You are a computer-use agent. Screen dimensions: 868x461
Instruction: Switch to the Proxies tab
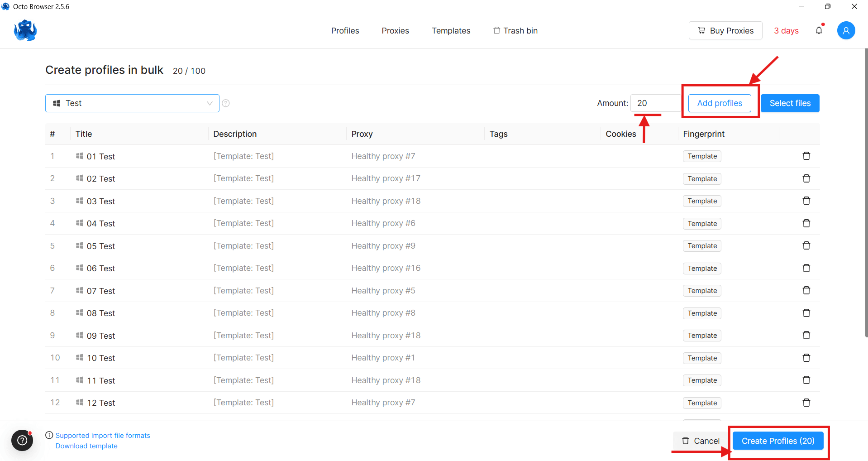point(395,30)
